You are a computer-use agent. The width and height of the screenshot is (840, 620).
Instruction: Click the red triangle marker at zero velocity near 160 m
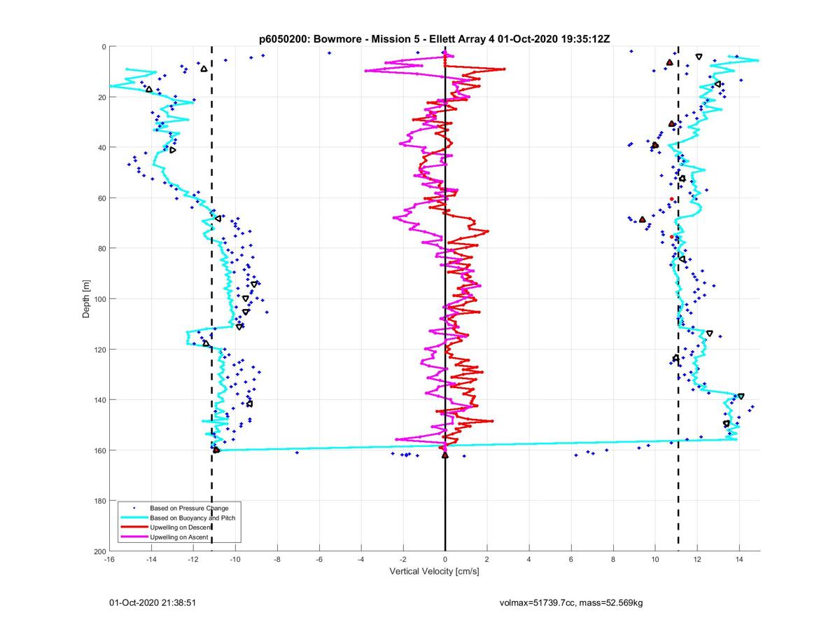445,455
